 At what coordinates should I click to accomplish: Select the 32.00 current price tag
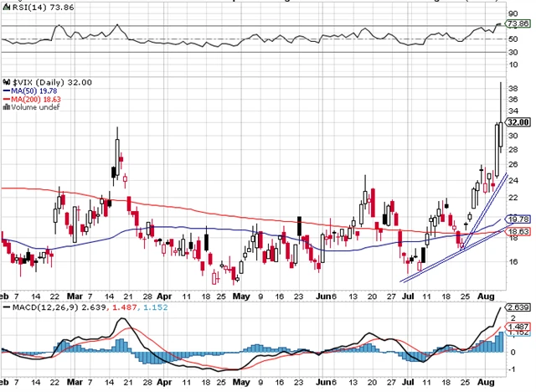tap(518, 121)
